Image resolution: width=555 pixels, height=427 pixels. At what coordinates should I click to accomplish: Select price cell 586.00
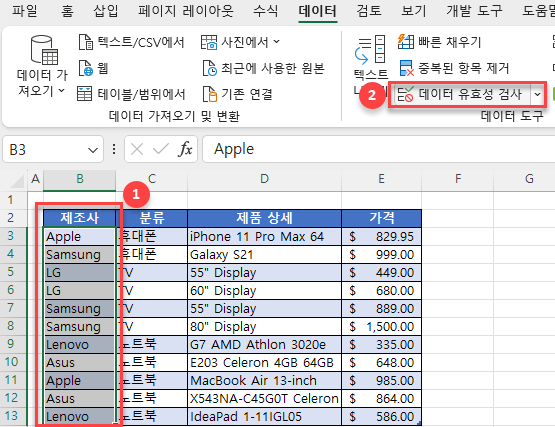tap(382, 417)
